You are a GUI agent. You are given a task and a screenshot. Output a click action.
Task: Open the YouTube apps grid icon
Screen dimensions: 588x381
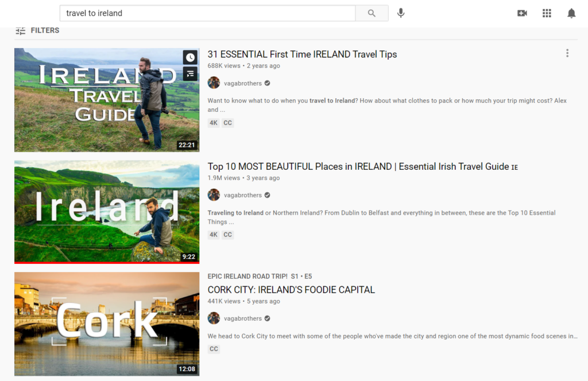click(x=547, y=13)
